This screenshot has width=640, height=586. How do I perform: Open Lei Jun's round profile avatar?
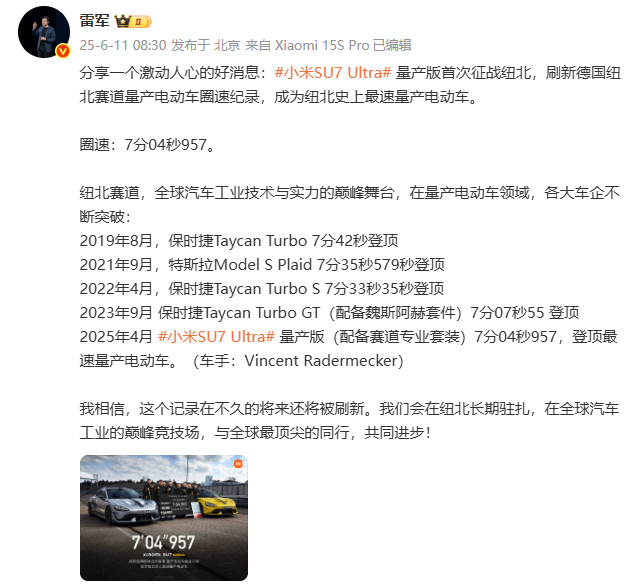point(44,32)
